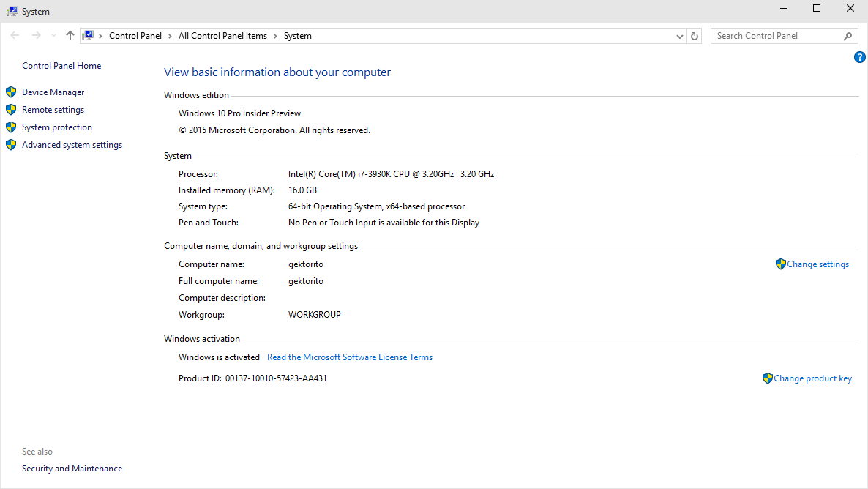Open Device Manager from the sidebar
The width and height of the screenshot is (868, 489).
[x=53, y=92]
